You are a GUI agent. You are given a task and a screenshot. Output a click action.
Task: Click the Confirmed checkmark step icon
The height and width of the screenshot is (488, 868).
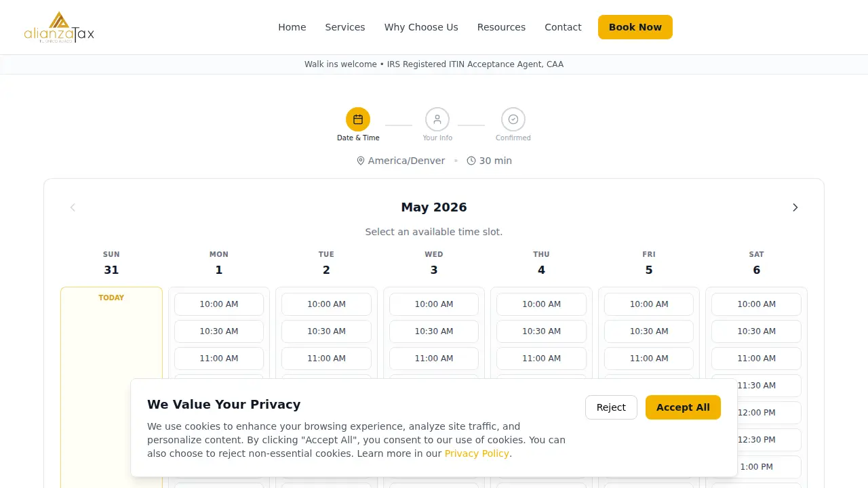tap(513, 119)
